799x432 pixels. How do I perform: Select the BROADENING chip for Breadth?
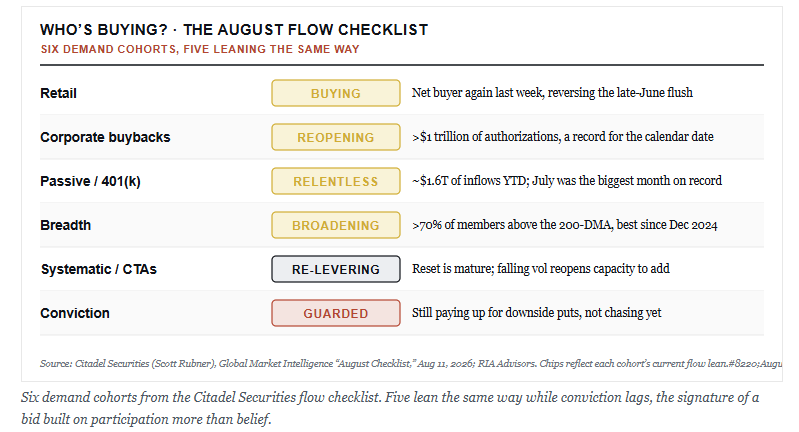(x=336, y=225)
